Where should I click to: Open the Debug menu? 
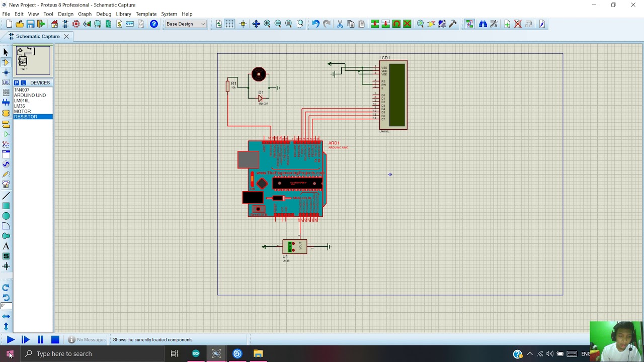104,14
